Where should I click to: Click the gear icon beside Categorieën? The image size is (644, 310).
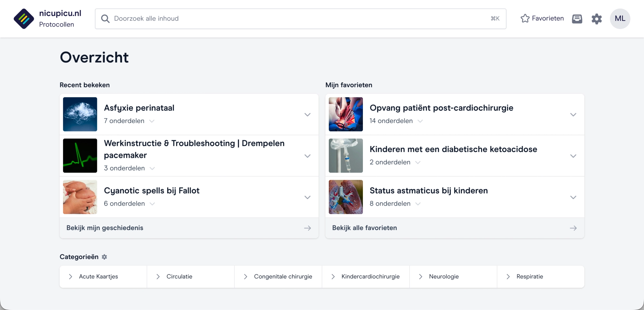(x=104, y=257)
